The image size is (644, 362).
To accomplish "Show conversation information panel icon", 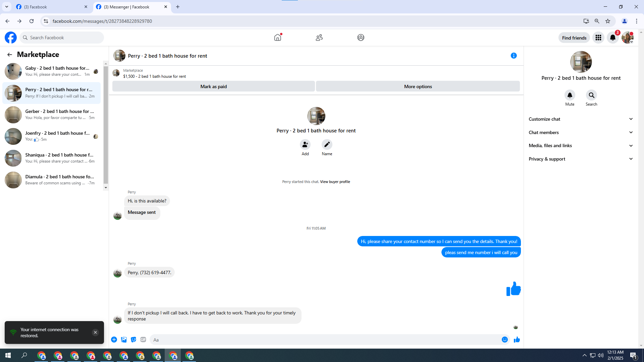I will (514, 56).
